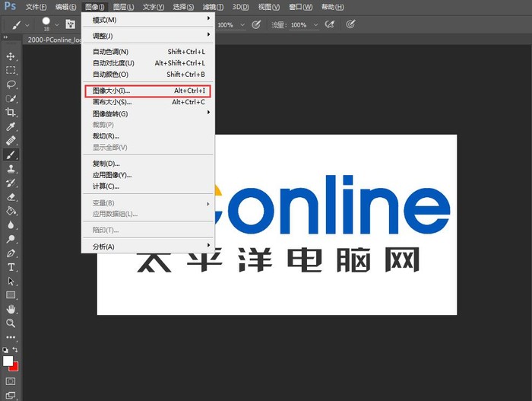The width and height of the screenshot is (532, 401).
Task: Select the Hand tool
Action: 11,309
